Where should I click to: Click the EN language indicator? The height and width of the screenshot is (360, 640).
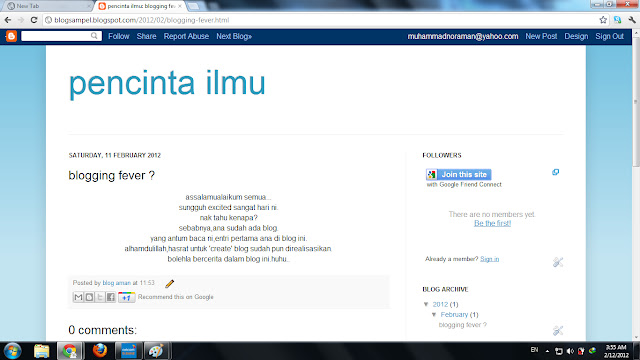point(534,350)
